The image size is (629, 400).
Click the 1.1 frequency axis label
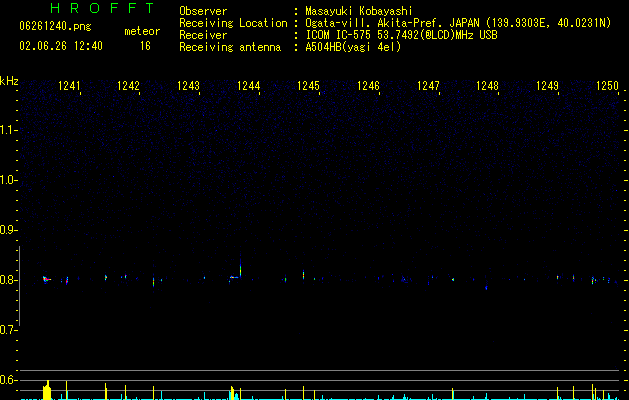click(x=7, y=130)
